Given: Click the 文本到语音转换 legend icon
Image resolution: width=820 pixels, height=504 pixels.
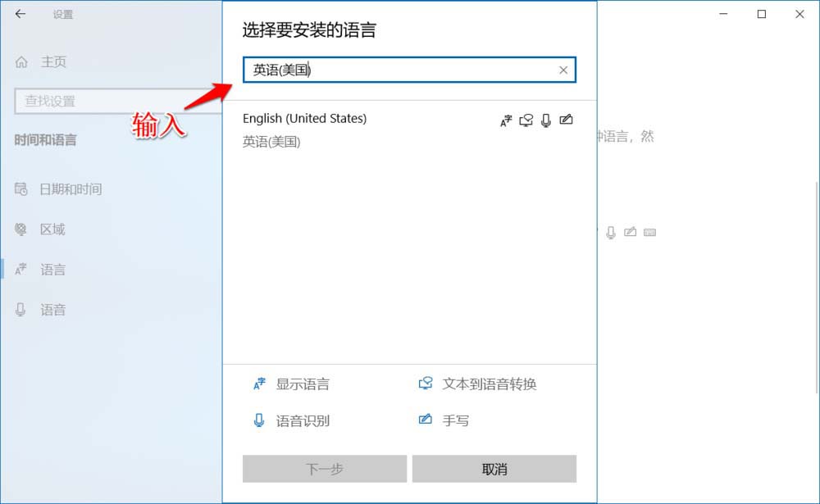Looking at the screenshot, I should point(426,384).
